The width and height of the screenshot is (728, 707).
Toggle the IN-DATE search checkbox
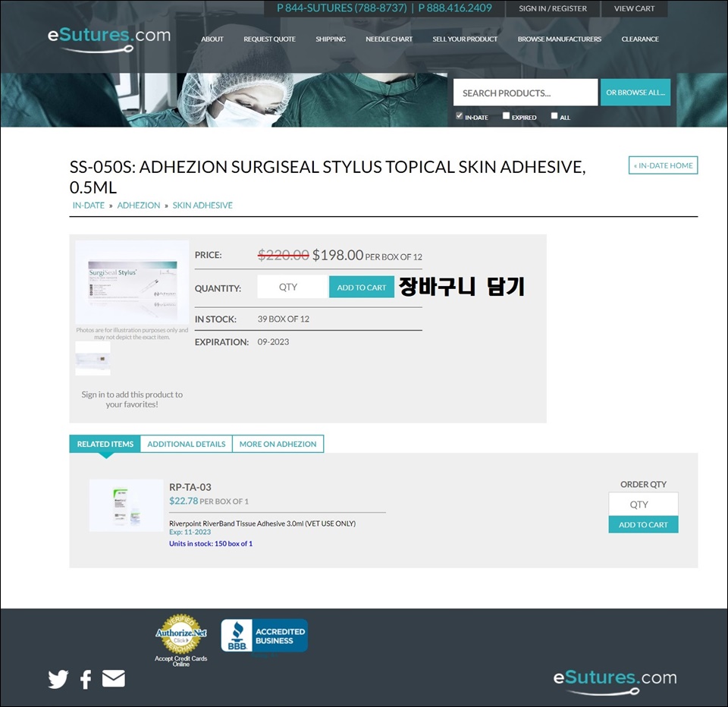(460, 115)
